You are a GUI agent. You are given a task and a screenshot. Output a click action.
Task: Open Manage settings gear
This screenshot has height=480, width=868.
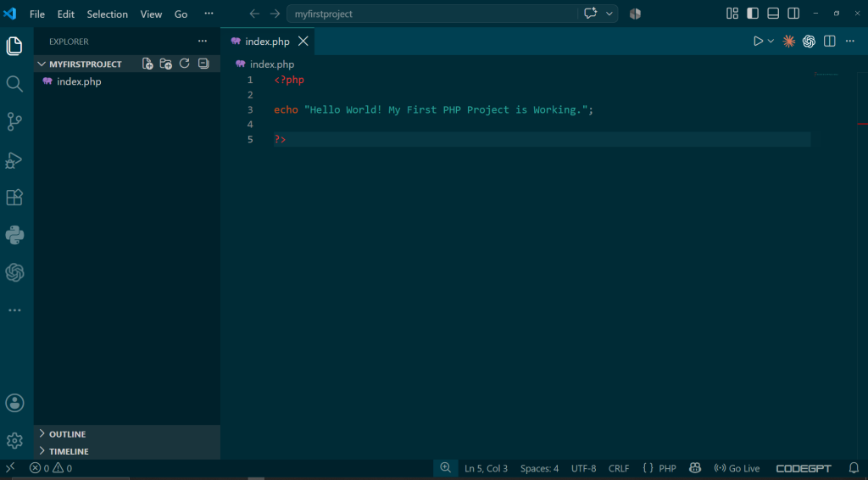tap(14, 441)
